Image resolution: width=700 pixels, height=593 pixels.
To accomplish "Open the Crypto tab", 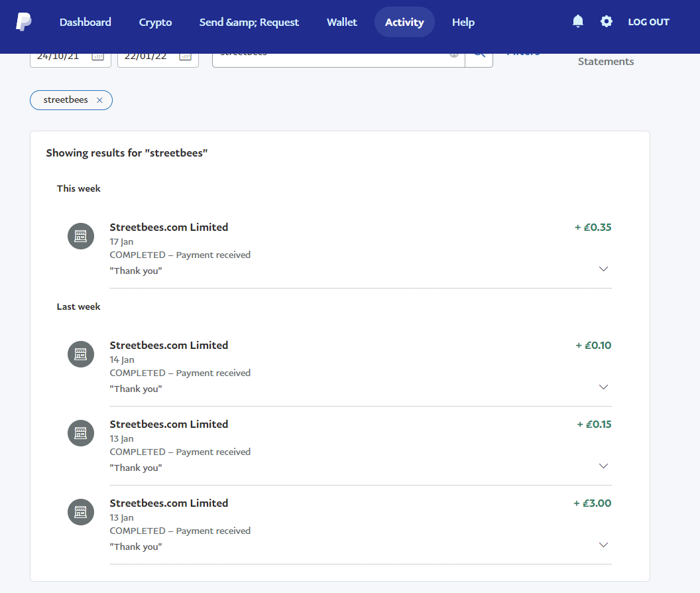I will click(x=155, y=22).
